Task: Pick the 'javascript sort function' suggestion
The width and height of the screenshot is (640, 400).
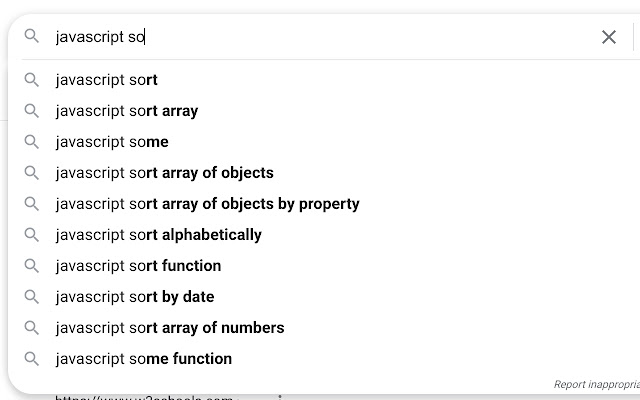Action: [x=138, y=266]
